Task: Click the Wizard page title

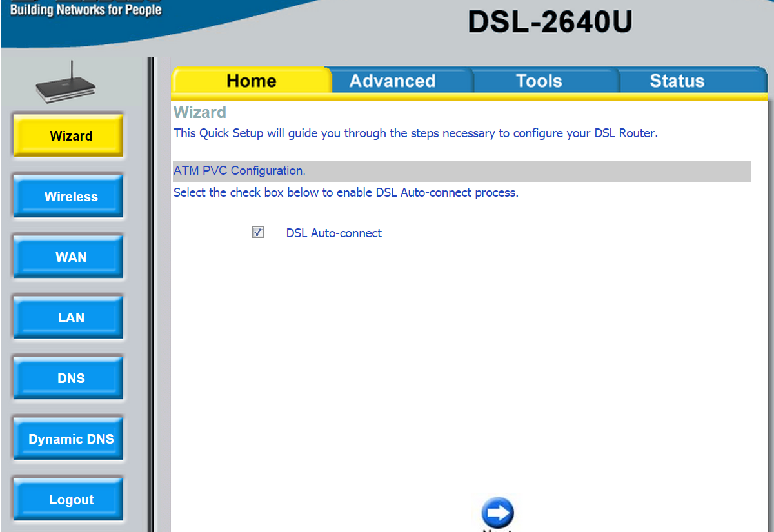Action: point(200,112)
